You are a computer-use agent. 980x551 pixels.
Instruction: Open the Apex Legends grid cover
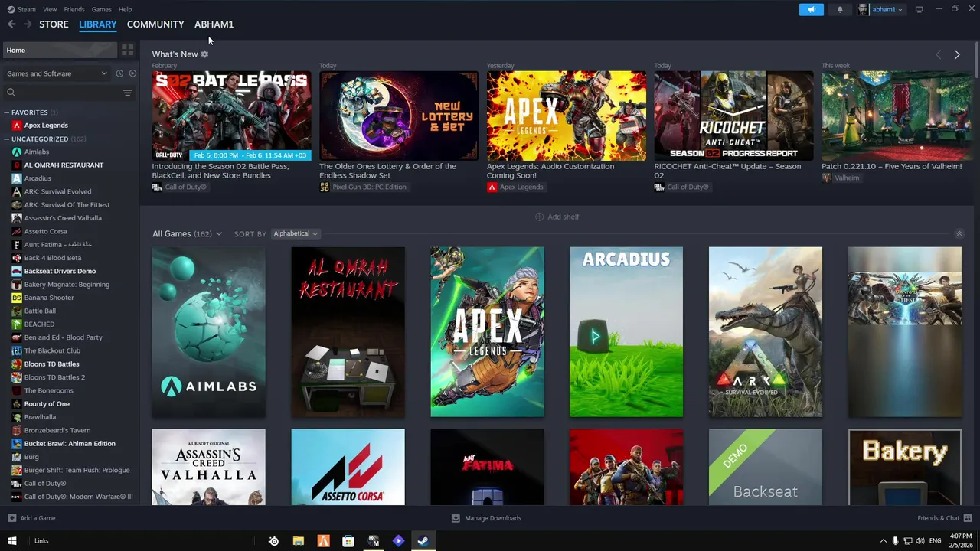pyautogui.click(x=488, y=331)
